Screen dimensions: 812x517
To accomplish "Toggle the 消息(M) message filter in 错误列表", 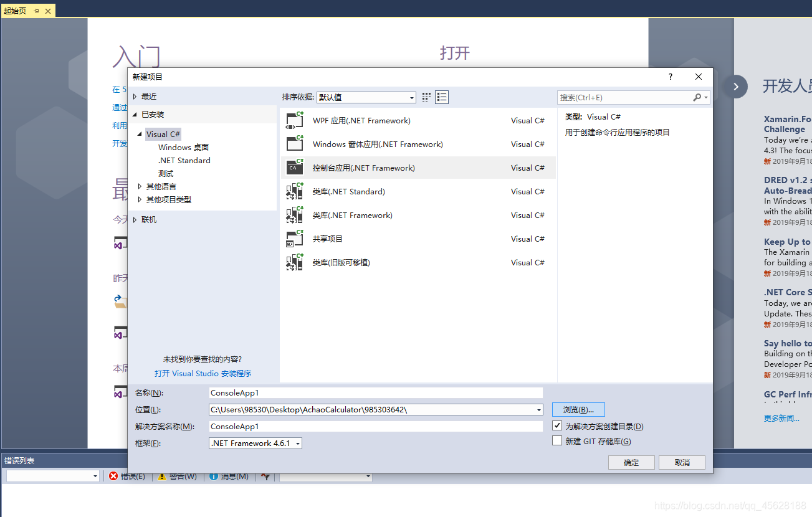I will [x=229, y=476].
